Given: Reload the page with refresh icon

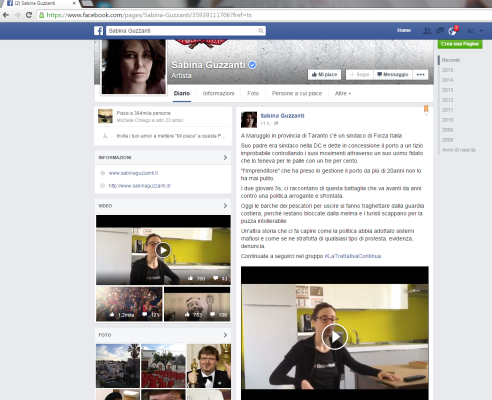Looking at the screenshot, I should (x=29, y=15).
